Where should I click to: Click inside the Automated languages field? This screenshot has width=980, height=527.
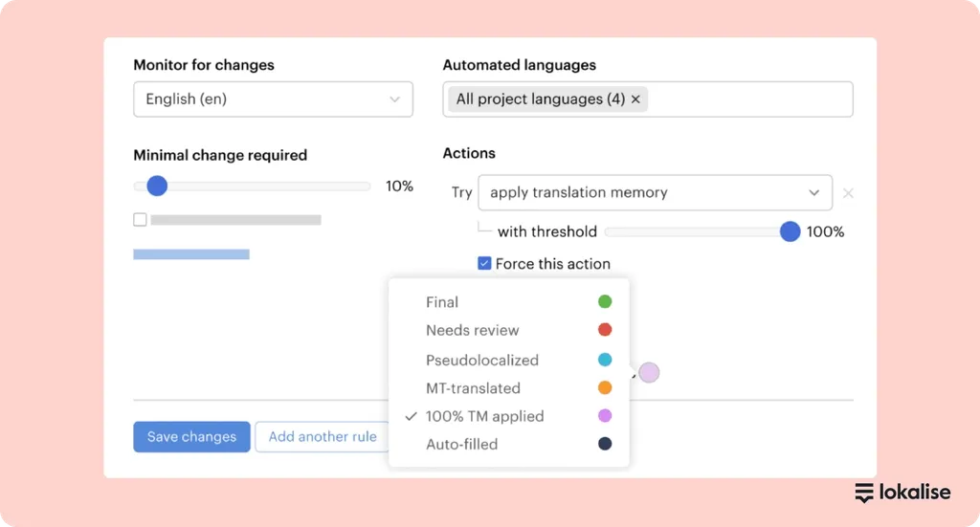[x=746, y=99]
